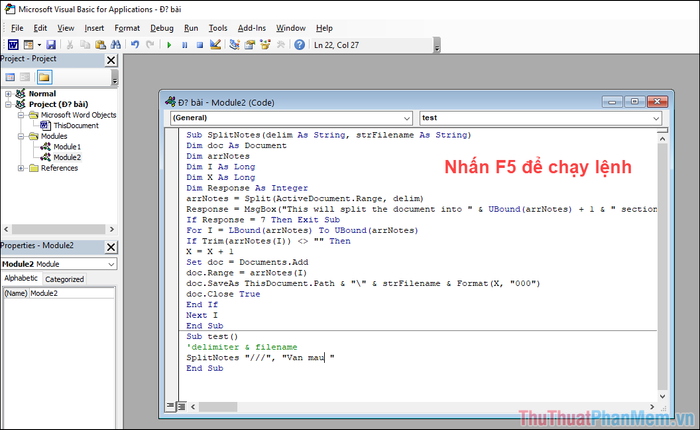Open Find with the binoculars icon

click(116, 45)
